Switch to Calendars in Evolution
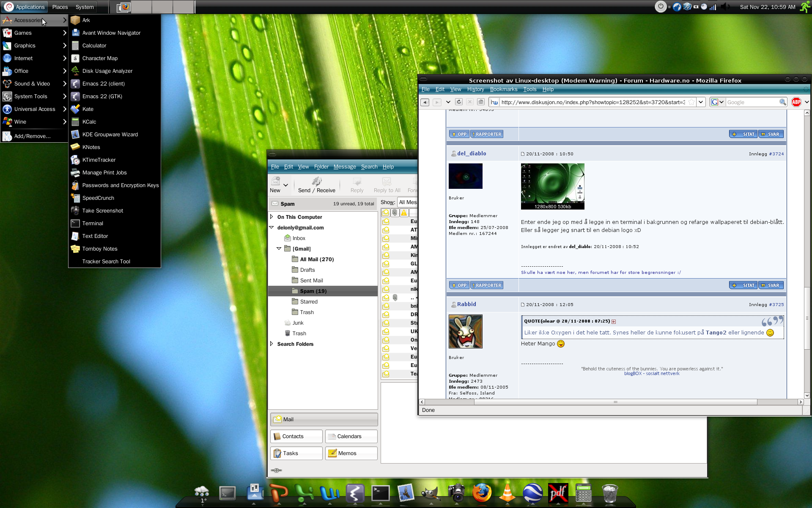 pyautogui.click(x=351, y=436)
